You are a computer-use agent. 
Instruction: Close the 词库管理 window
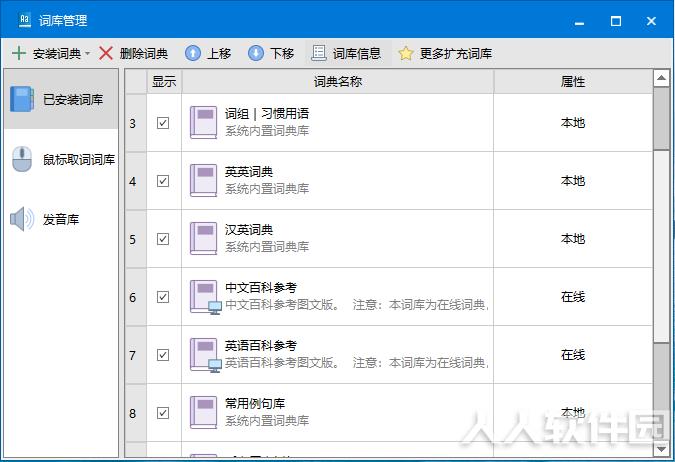[x=651, y=21]
